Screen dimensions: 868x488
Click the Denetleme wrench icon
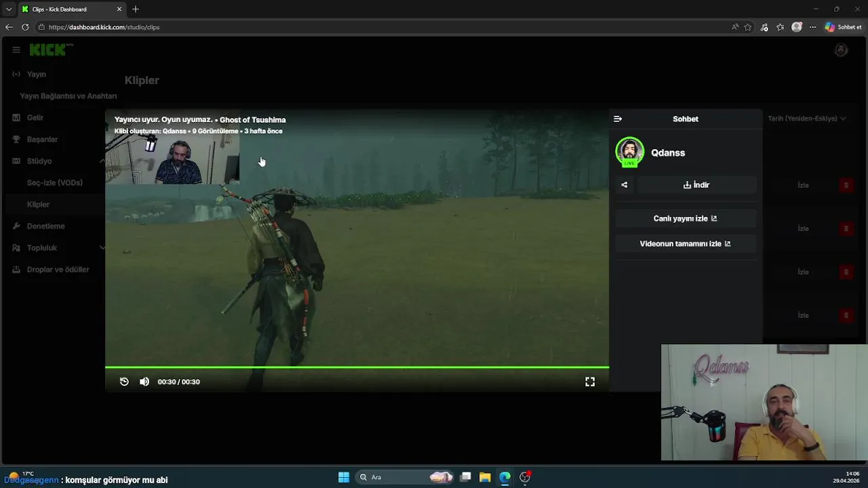pyautogui.click(x=16, y=226)
